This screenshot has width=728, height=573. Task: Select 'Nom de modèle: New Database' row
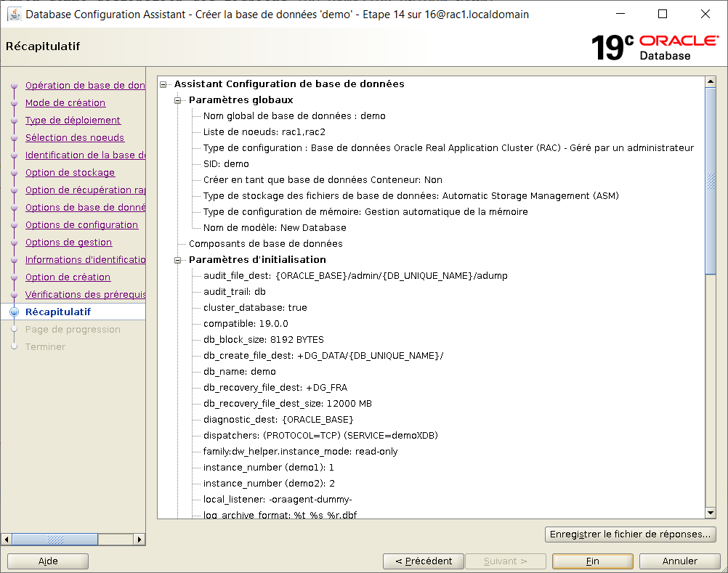[275, 228]
